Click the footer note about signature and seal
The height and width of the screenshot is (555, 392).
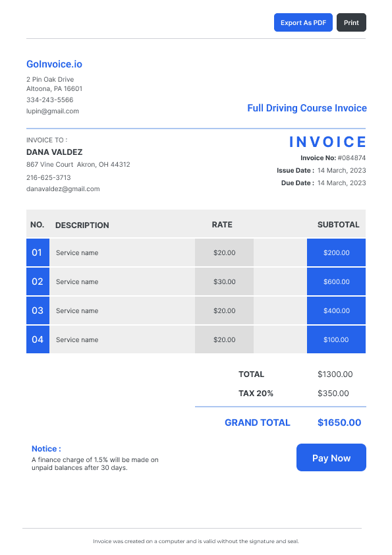(196, 541)
